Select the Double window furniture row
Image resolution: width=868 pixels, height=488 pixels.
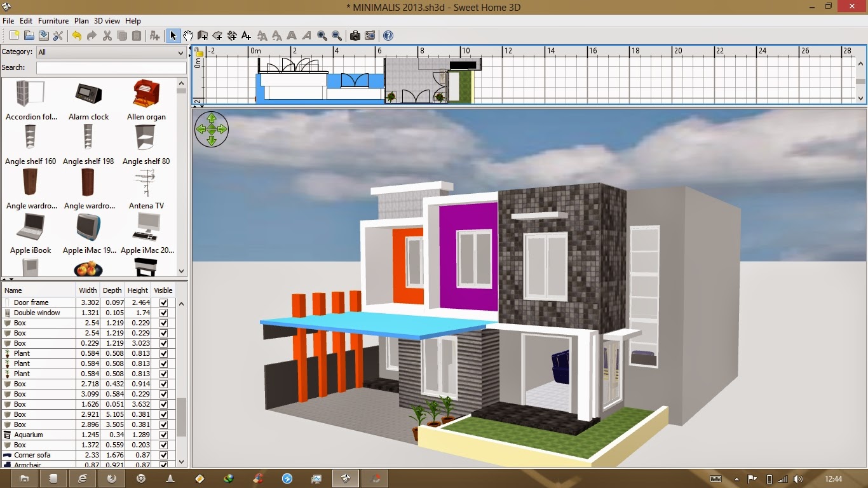[x=38, y=313]
